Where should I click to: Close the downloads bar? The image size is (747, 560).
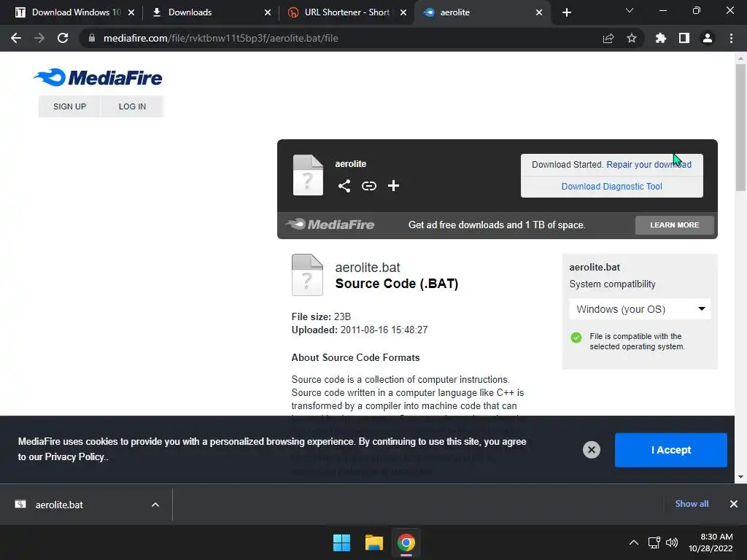[x=734, y=504]
